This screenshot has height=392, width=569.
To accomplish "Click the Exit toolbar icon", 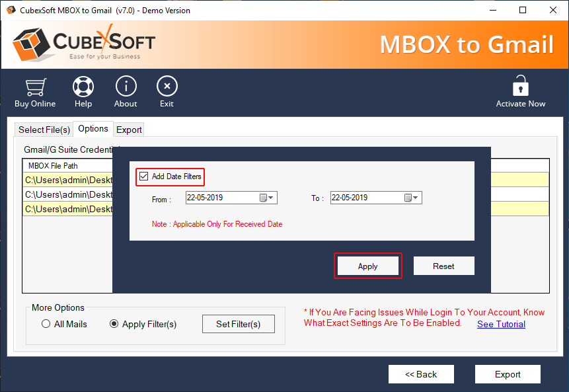I will (167, 87).
